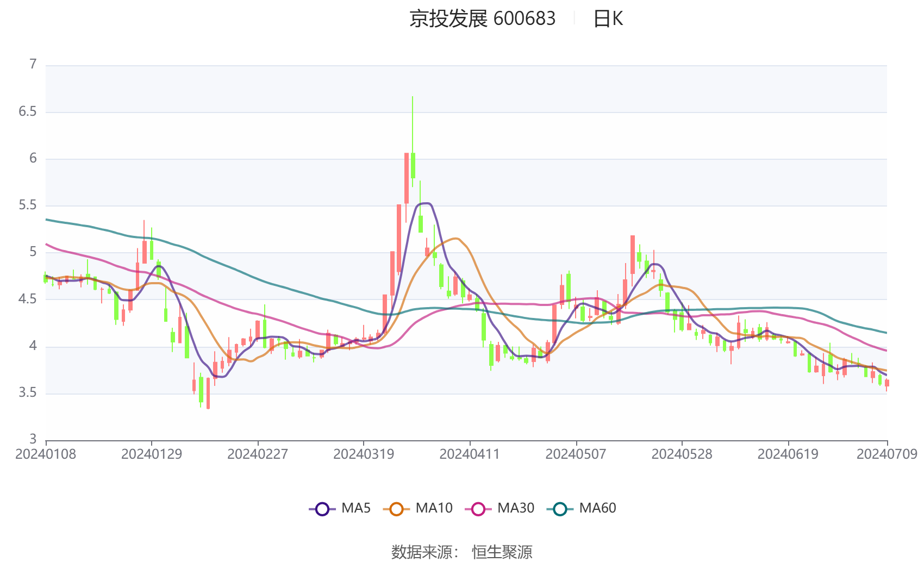The height and width of the screenshot is (562, 924).
Task: Click the y-axis value 3.5
Action: point(28,392)
